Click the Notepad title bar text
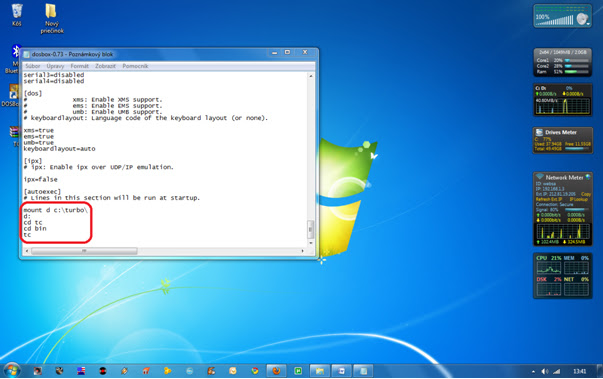The width and height of the screenshot is (603, 379). point(72,55)
